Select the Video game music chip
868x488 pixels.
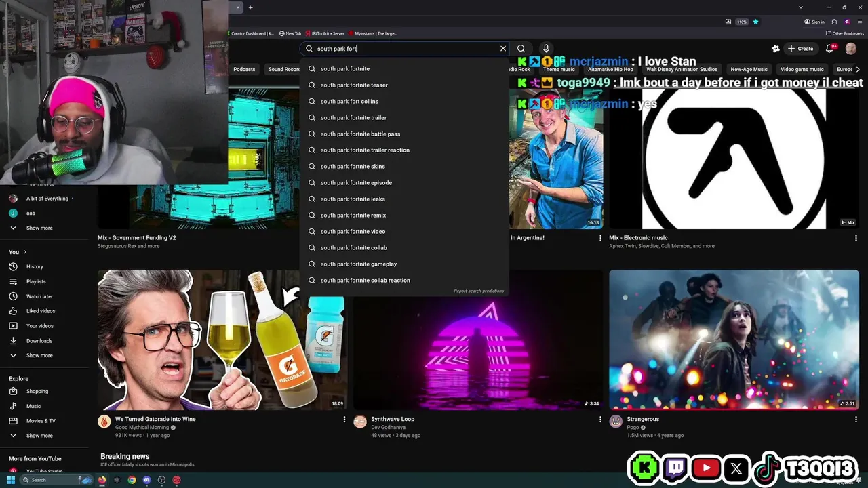(802, 69)
